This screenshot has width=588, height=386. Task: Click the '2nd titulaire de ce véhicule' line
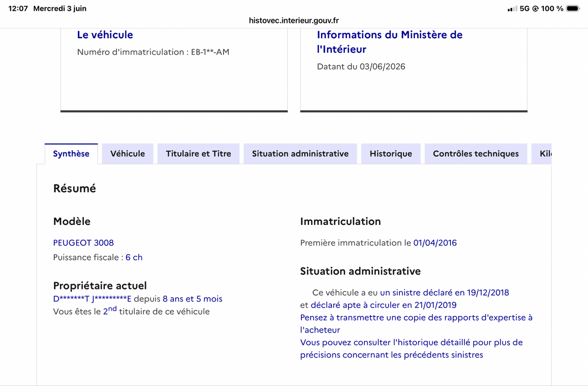pyautogui.click(x=131, y=311)
